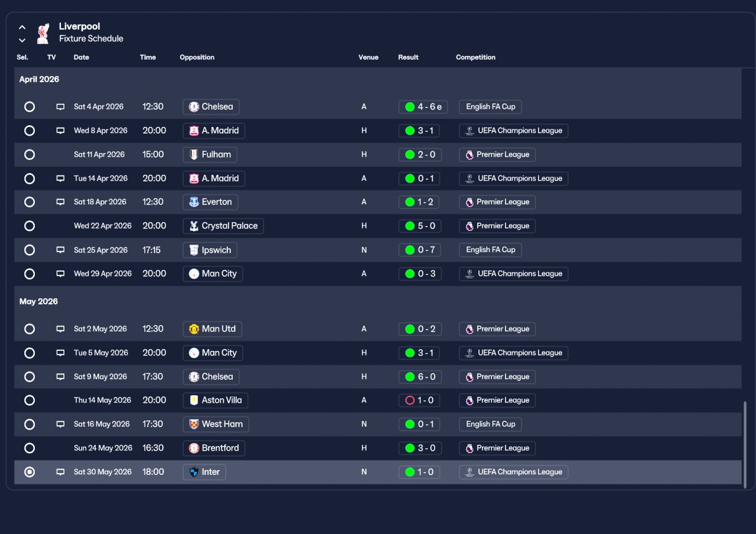756x534 pixels.
Task: Click TV icon for Ipswich 25 Apr match
Action: pos(60,250)
